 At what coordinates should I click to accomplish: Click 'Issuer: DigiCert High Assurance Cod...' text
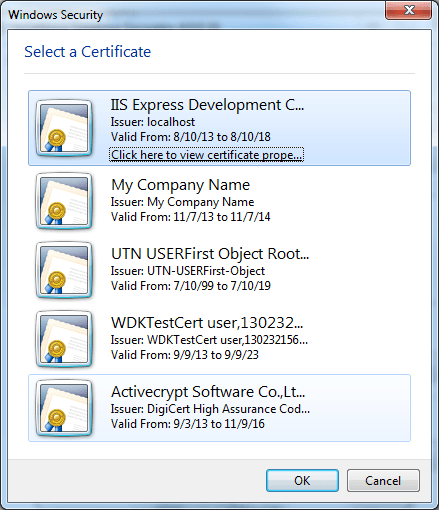(x=210, y=409)
